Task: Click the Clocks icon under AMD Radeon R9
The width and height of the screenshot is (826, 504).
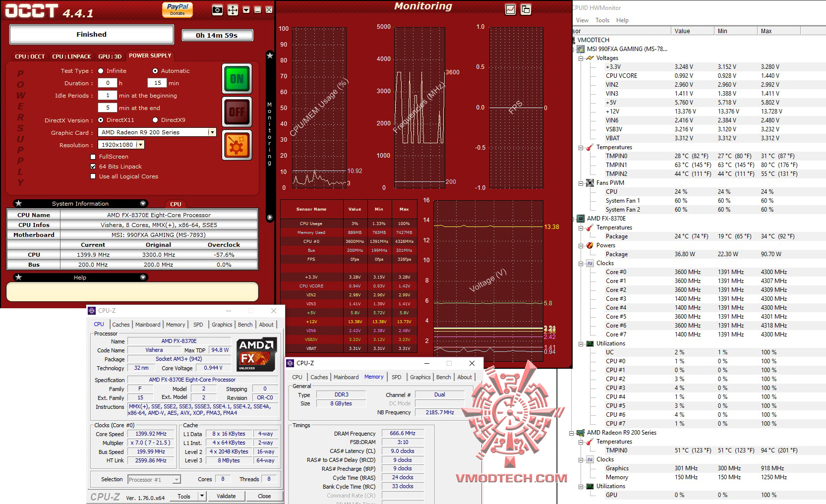Action: point(590,459)
